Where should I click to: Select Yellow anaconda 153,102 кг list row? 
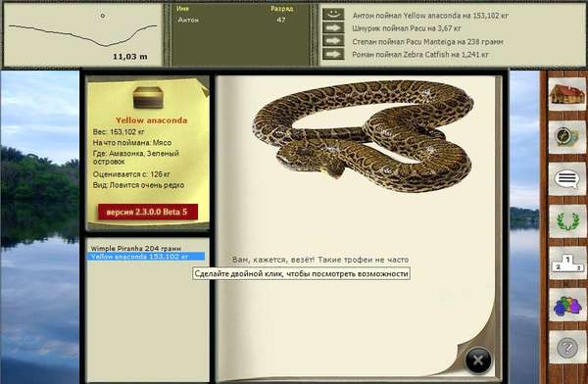tap(146, 257)
